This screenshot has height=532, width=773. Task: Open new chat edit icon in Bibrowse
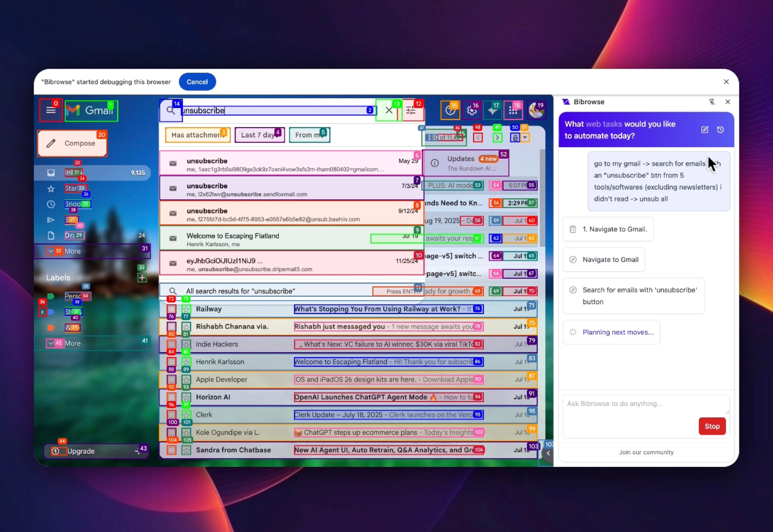coord(704,130)
